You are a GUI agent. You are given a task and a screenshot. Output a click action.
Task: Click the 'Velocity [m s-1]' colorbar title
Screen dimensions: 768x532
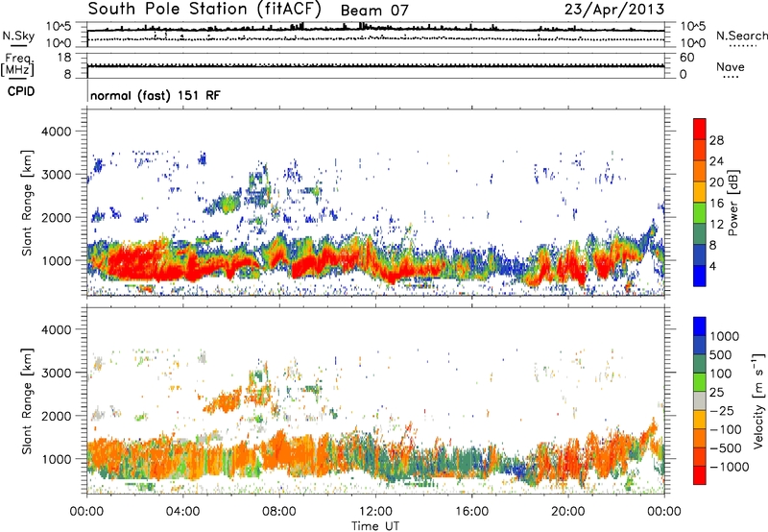tap(758, 400)
